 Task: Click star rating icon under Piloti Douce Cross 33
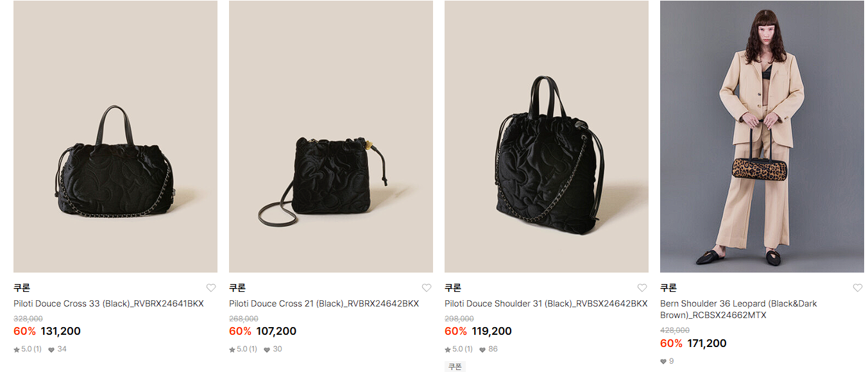(17, 350)
